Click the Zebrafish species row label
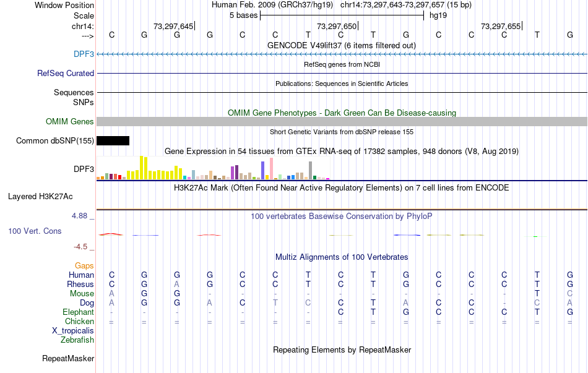Image resolution: width=588 pixels, height=373 pixels. tap(77, 340)
